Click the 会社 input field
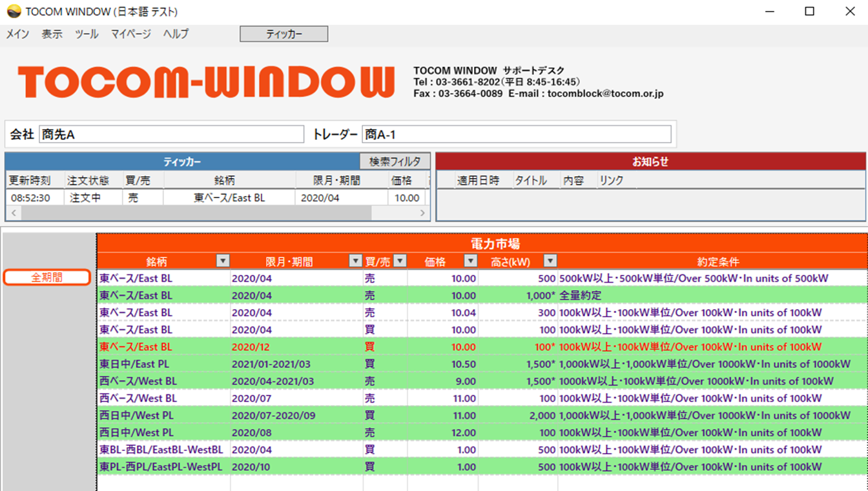Screen dimensions: 868x491 click(x=171, y=134)
